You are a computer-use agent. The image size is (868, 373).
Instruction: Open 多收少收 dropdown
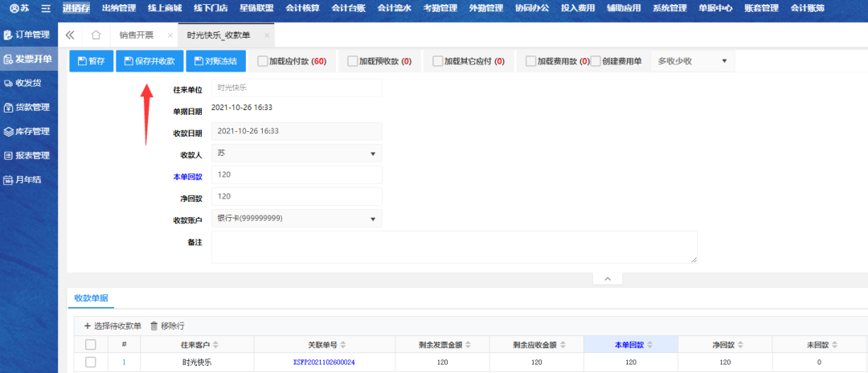[x=693, y=61]
